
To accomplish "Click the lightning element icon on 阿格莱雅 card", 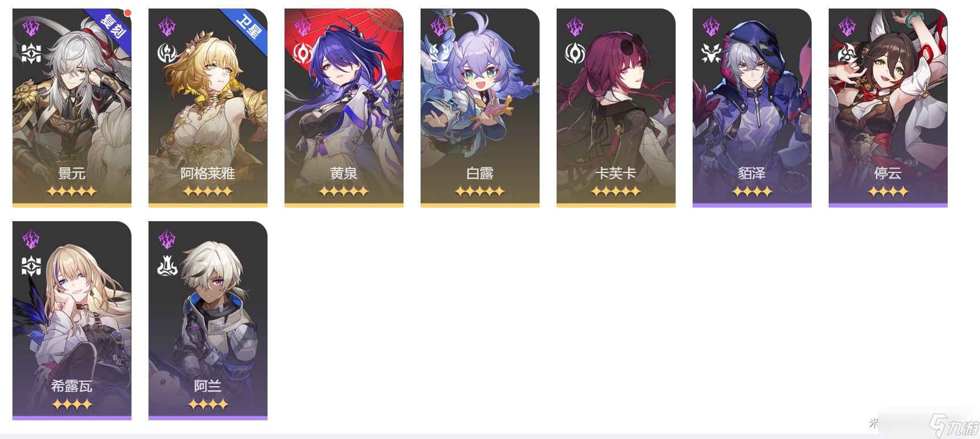I will pyautogui.click(x=167, y=26).
